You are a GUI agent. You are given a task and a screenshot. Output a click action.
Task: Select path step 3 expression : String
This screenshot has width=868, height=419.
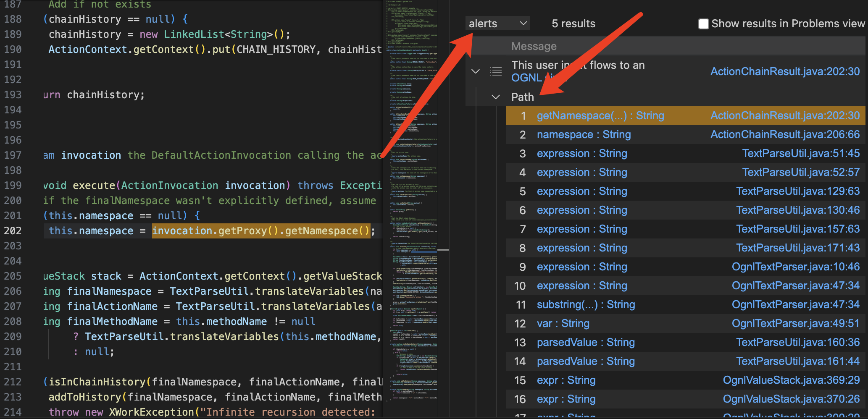[582, 153]
